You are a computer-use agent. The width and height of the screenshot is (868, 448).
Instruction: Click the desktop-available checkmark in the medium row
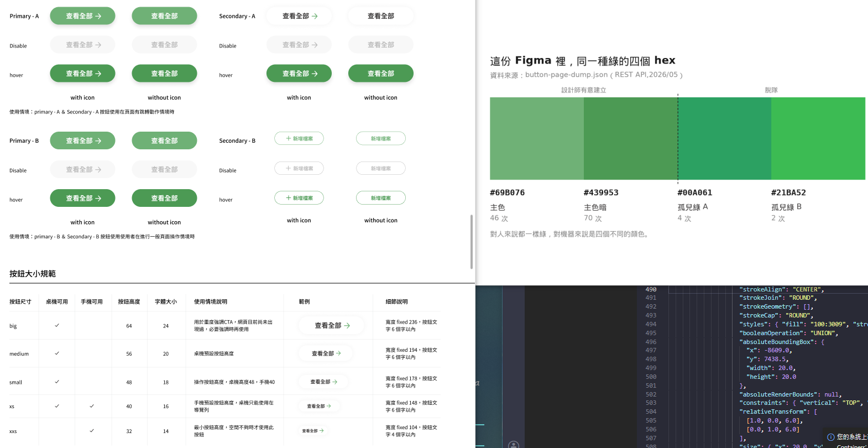[57, 353]
